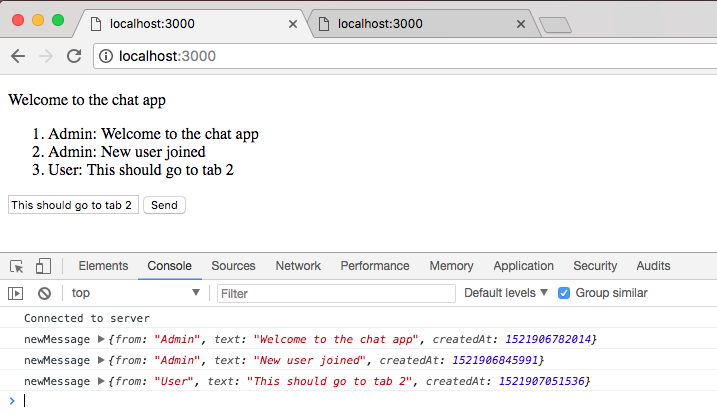Click the page info icon in address bar

click(x=106, y=56)
